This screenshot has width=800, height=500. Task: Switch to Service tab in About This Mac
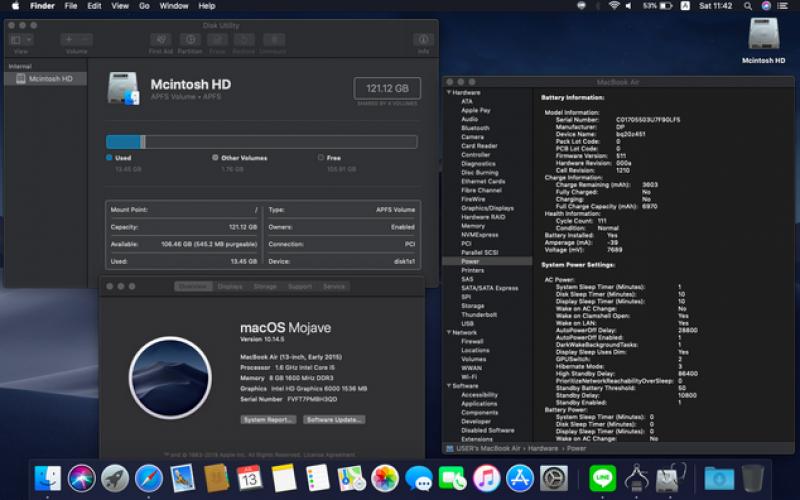click(x=334, y=286)
